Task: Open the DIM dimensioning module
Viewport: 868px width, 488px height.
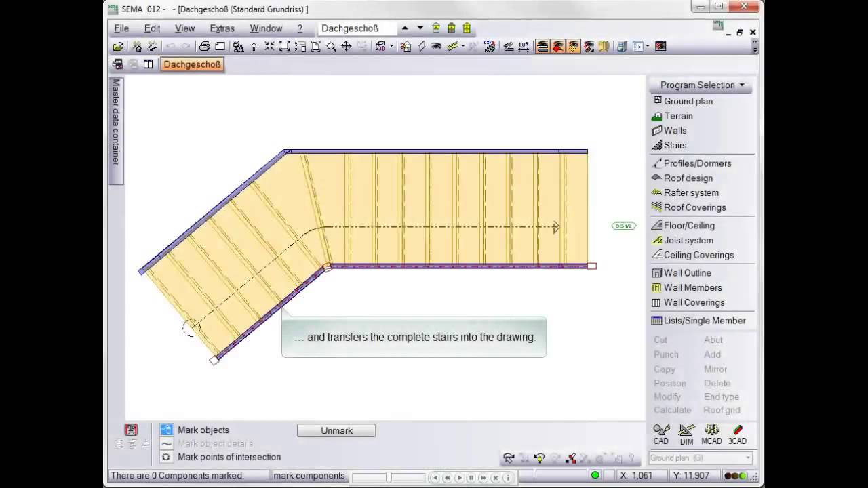Action: pos(686,434)
